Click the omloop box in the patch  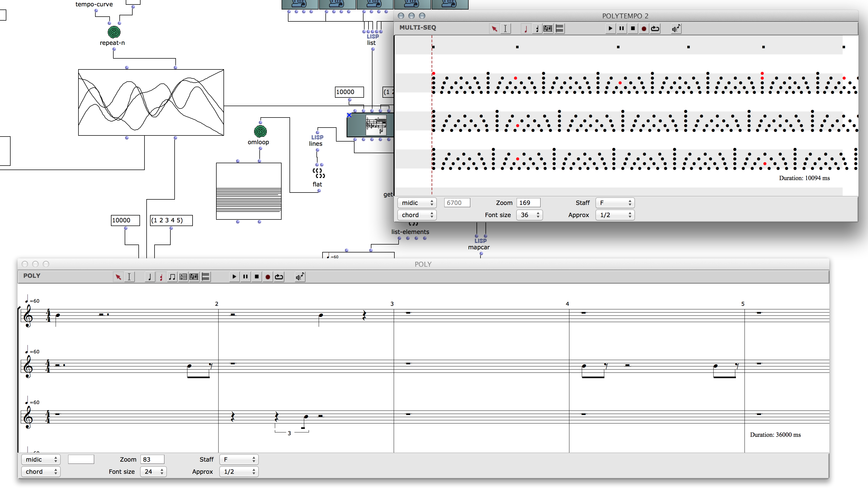pos(260,132)
